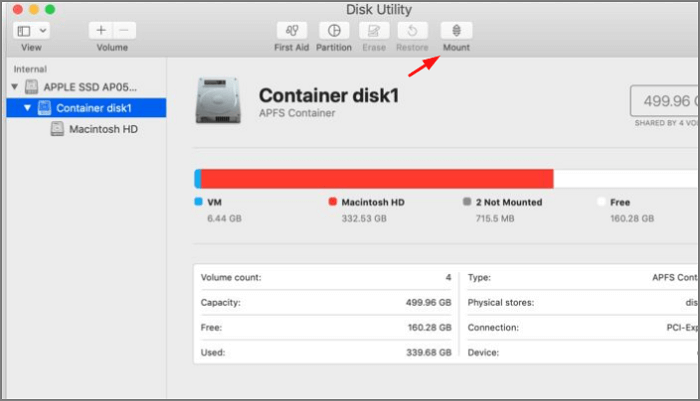Click the yellow minimize window button
Image resolution: width=700 pixels, height=401 pixels.
click(32, 9)
